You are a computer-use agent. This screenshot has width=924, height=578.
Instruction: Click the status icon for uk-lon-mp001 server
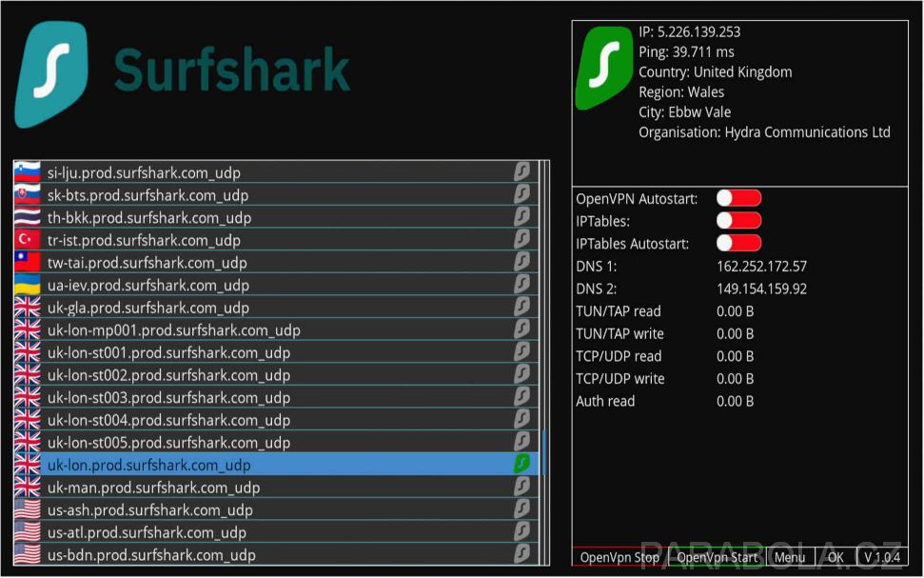click(521, 329)
